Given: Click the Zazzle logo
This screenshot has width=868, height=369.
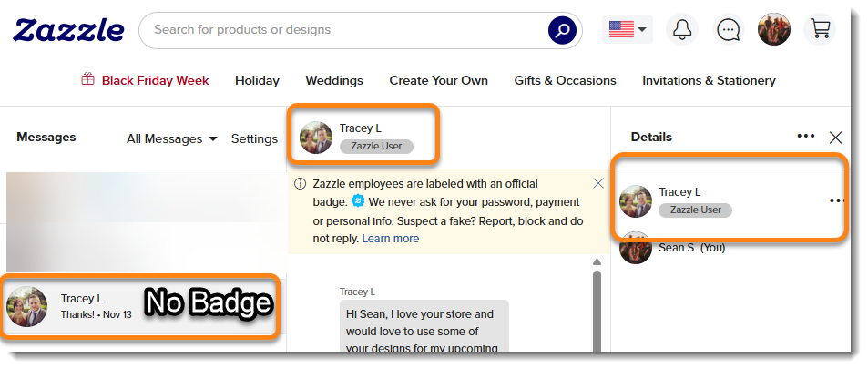Looking at the screenshot, I should (x=68, y=30).
